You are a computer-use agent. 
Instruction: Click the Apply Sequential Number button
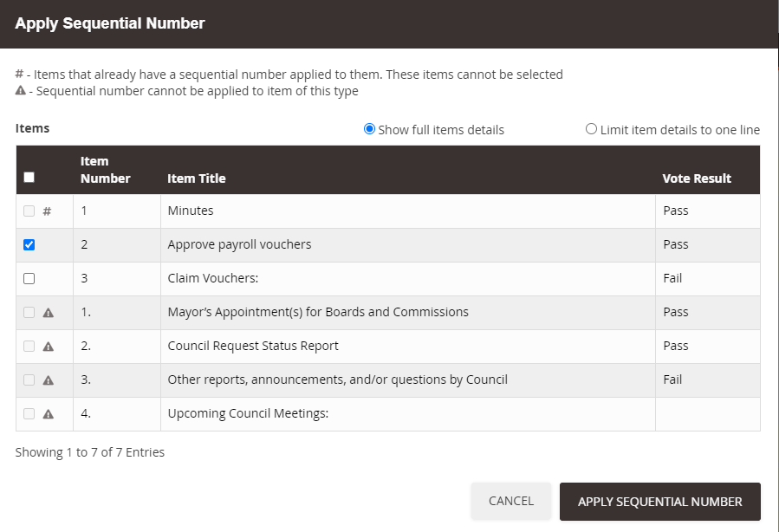coord(659,502)
